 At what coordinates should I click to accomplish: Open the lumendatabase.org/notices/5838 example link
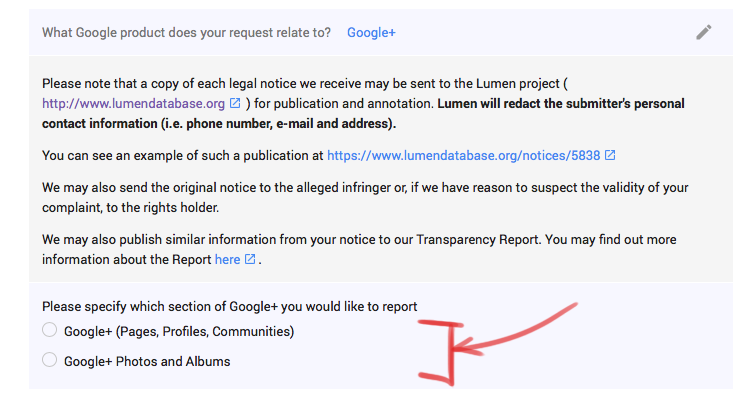pos(463,155)
